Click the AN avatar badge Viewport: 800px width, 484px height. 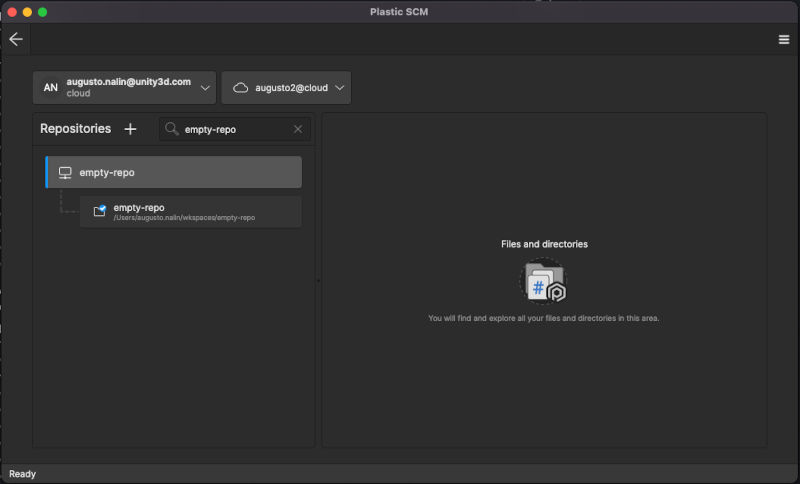51,88
